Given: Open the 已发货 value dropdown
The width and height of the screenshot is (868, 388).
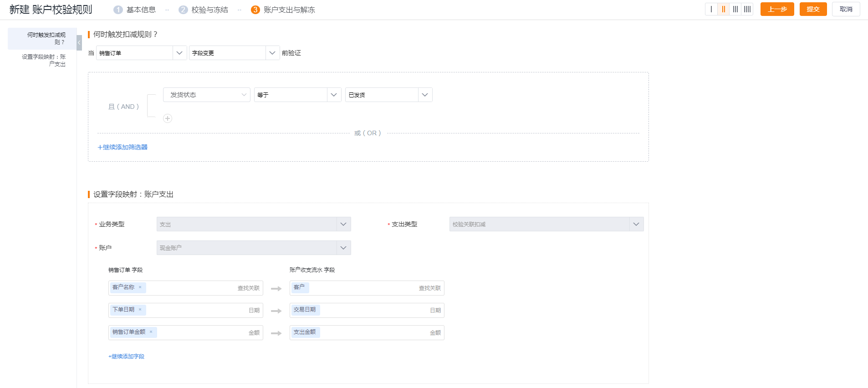Looking at the screenshot, I should pos(388,95).
